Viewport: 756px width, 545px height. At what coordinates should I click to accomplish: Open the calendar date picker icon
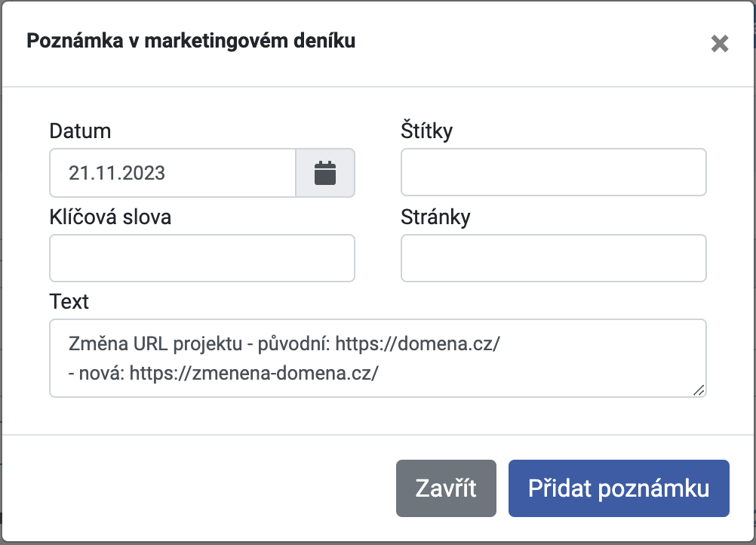point(325,173)
